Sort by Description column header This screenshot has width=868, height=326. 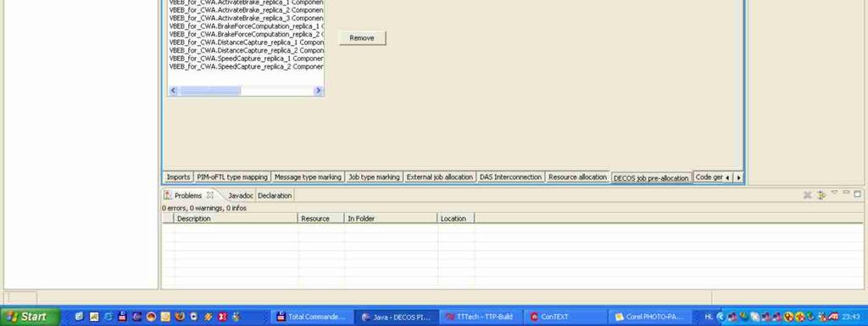pos(236,218)
